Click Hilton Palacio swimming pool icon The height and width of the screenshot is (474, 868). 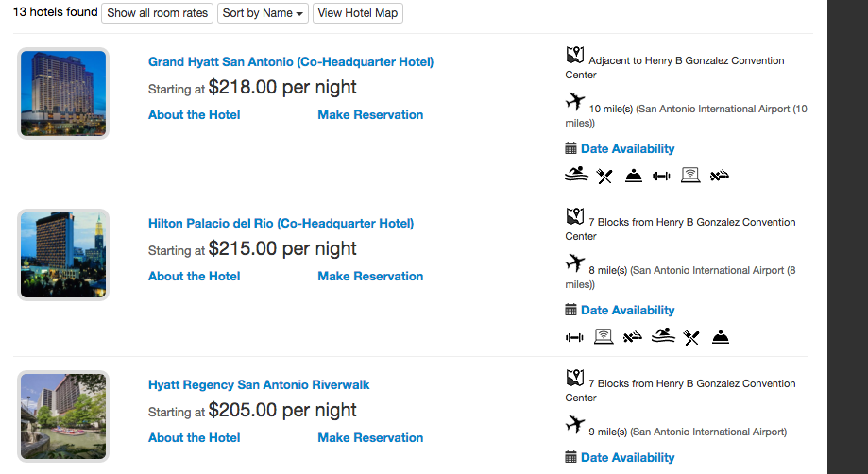pos(662,336)
